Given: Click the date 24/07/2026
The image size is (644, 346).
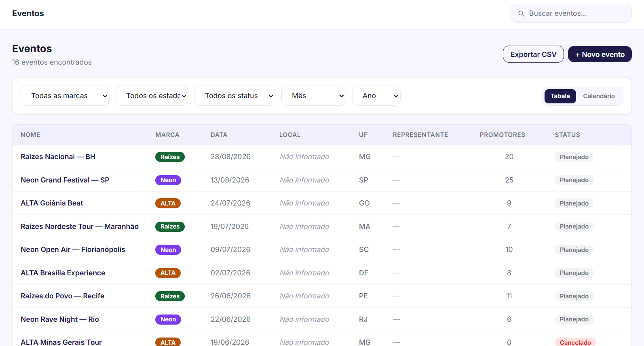Looking at the screenshot, I should (x=230, y=203).
